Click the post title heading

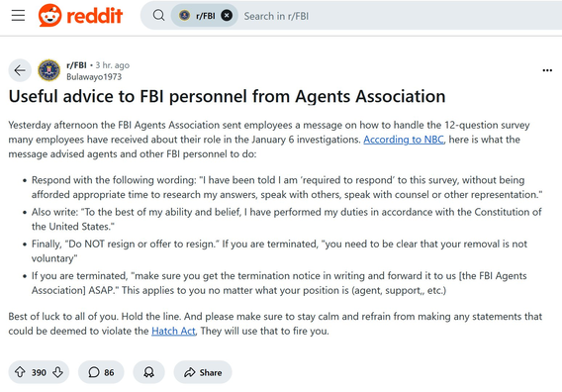pos(227,96)
